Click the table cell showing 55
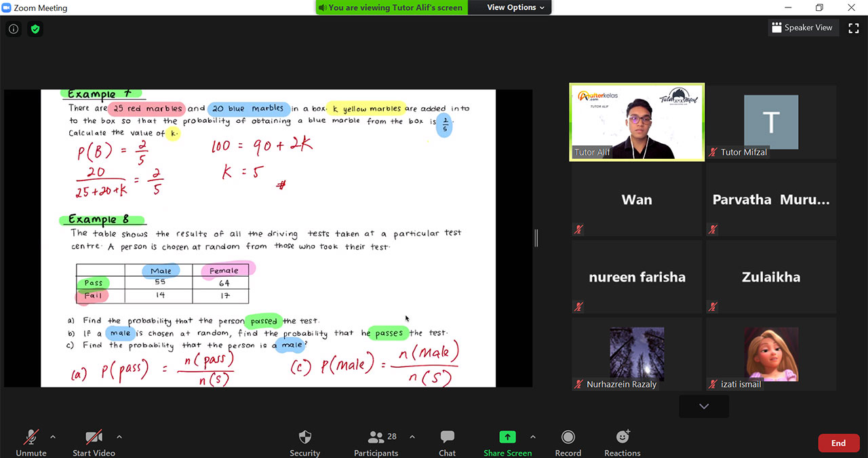 click(160, 283)
